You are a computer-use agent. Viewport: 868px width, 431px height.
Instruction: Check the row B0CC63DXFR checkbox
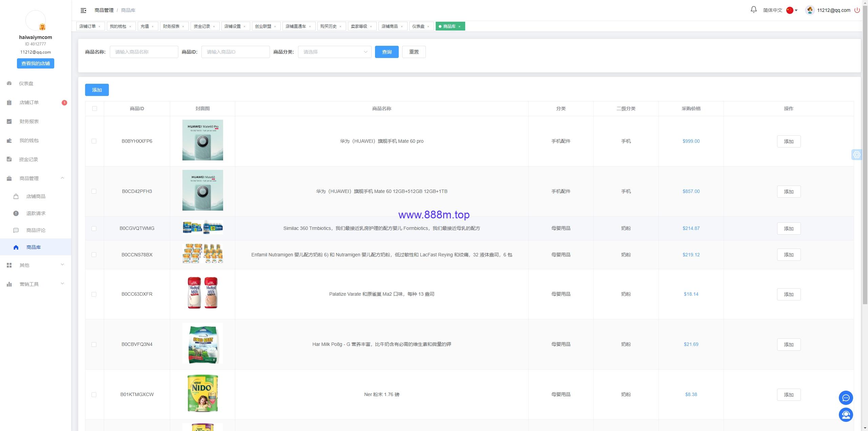tap(94, 294)
